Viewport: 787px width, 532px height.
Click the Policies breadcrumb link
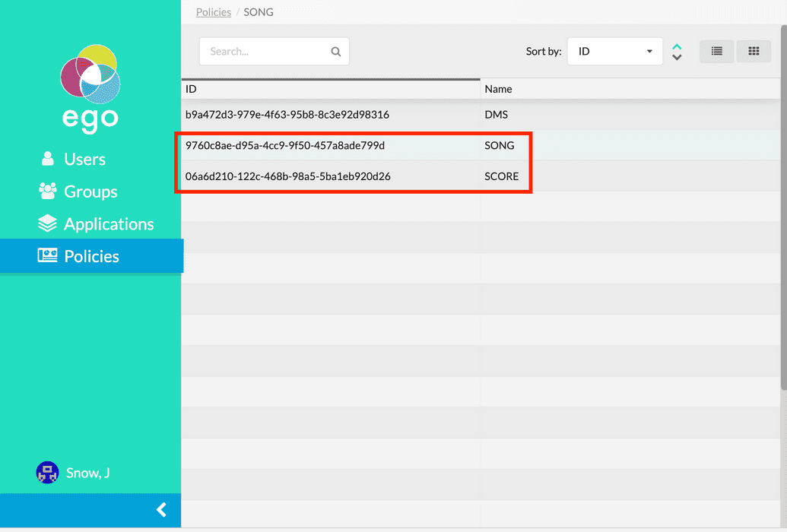(213, 12)
